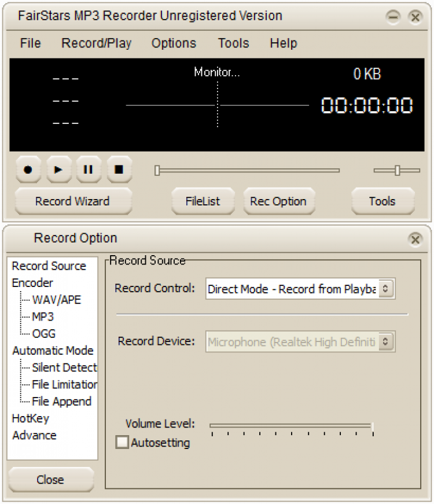The image size is (434, 504).
Task: Click the Tools button below the sliders
Action: pos(382,201)
